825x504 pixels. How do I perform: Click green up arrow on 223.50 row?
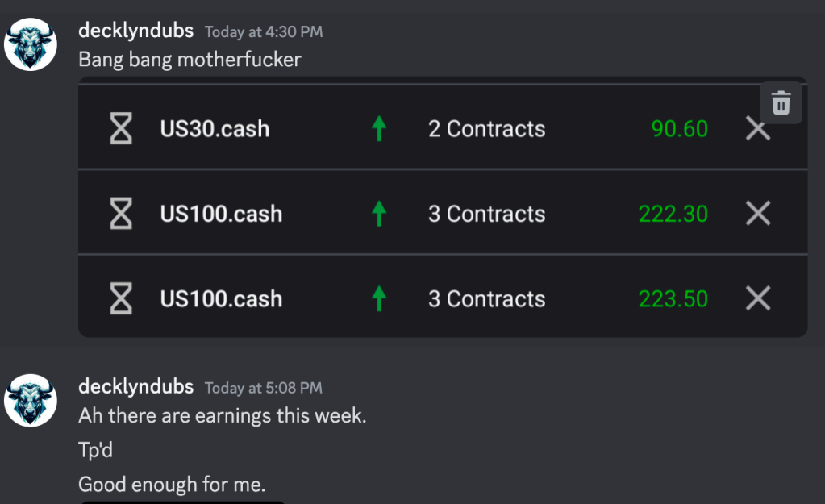(378, 298)
